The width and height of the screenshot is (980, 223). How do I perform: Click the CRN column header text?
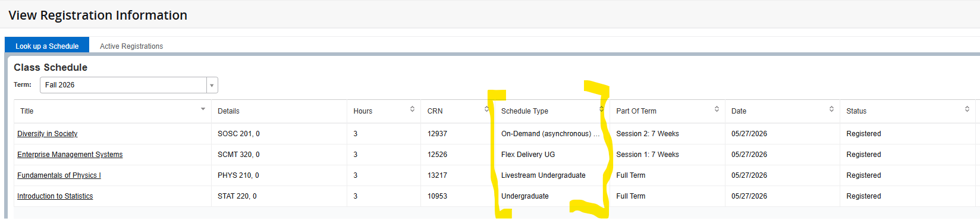click(435, 111)
